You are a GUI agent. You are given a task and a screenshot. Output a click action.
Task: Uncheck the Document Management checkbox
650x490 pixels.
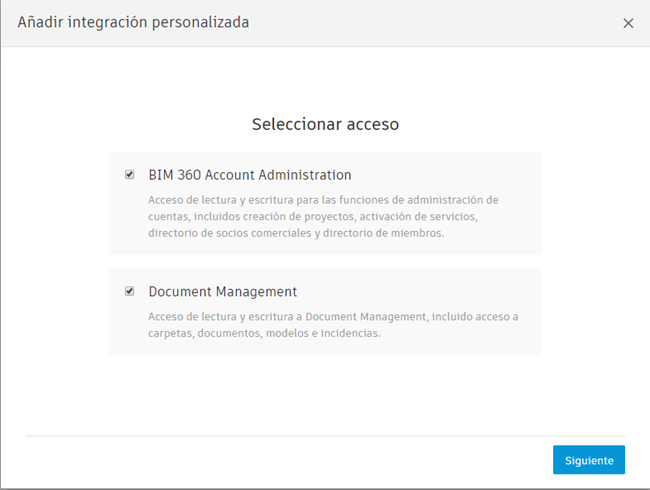pyautogui.click(x=129, y=291)
